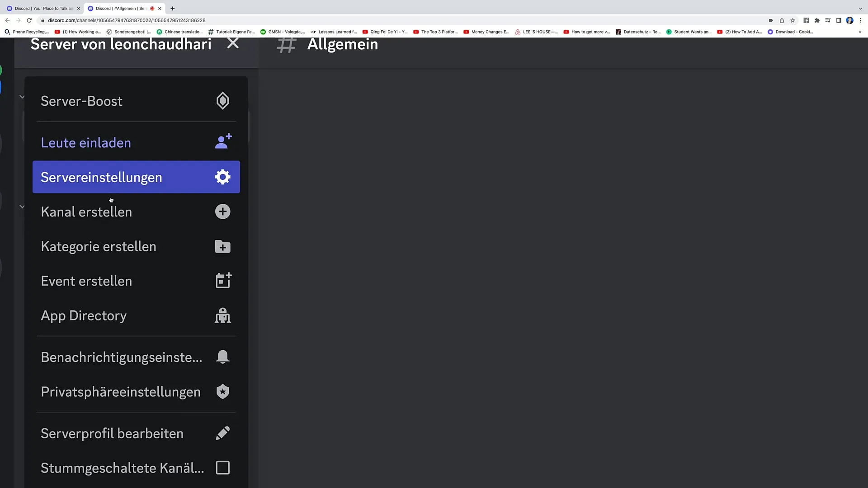
Task: Click the Allgemein channel tab label
Action: 343,44
